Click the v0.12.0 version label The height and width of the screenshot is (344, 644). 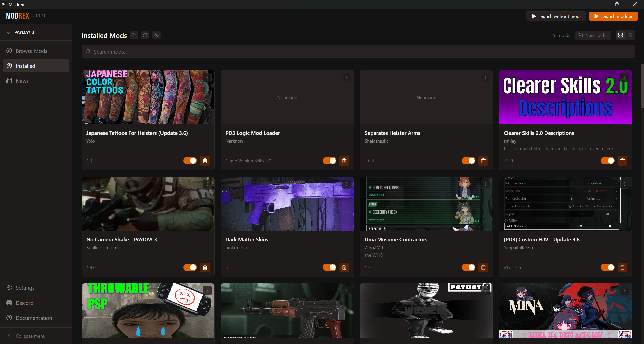[39, 16]
